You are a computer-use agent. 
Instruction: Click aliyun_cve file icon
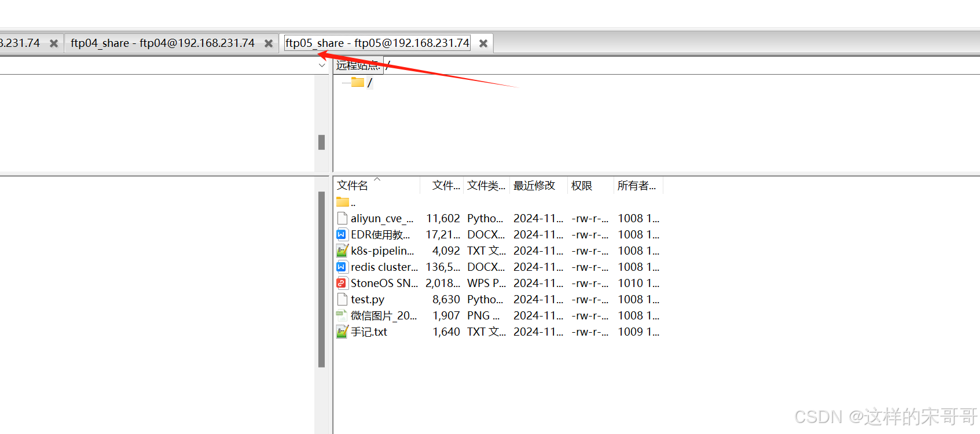[x=342, y=218]
